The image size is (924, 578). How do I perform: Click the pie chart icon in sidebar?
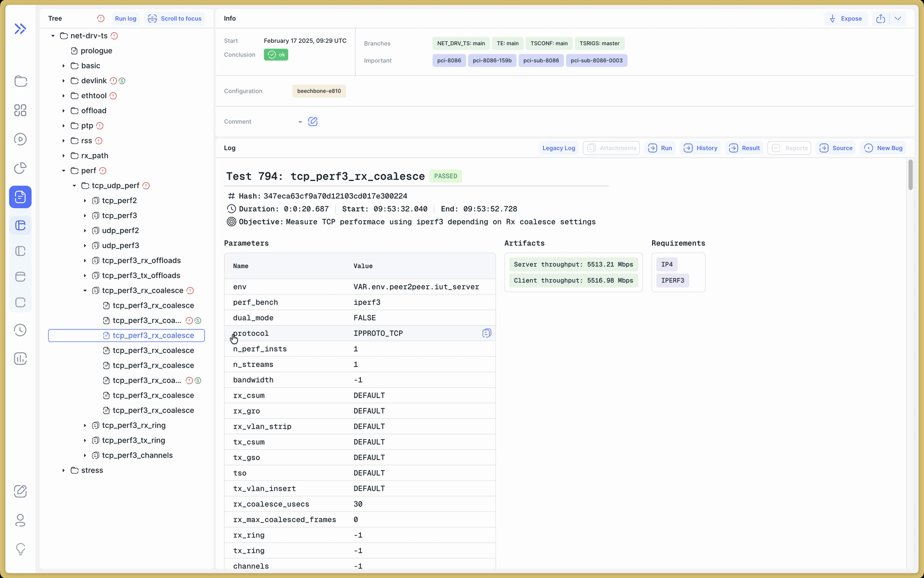[20, 168]
